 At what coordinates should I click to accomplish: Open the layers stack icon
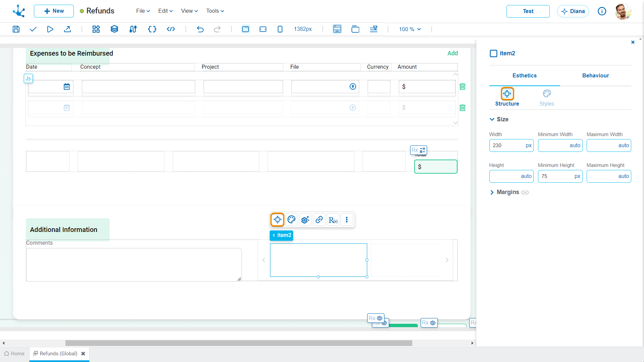[x=114, y=29]
